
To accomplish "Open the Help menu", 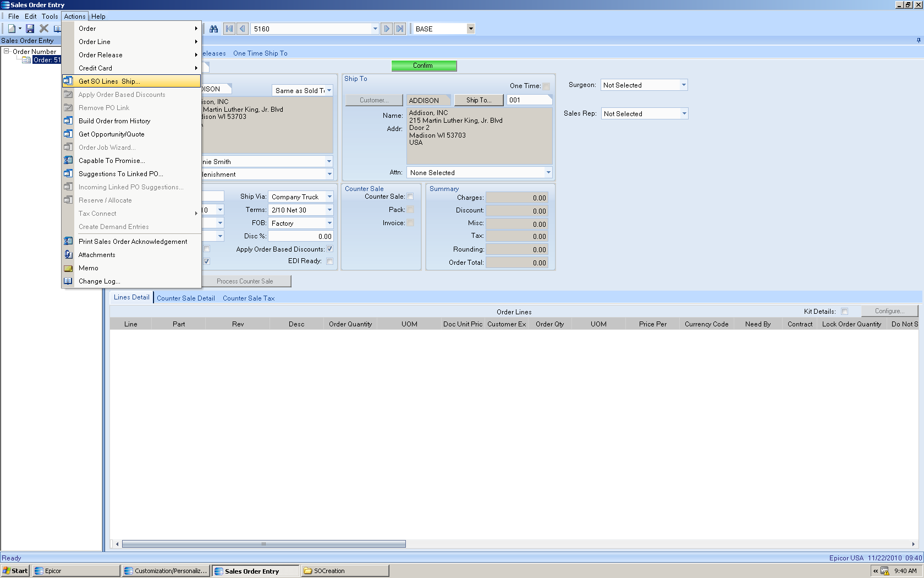I will click(x=98, y=16).
